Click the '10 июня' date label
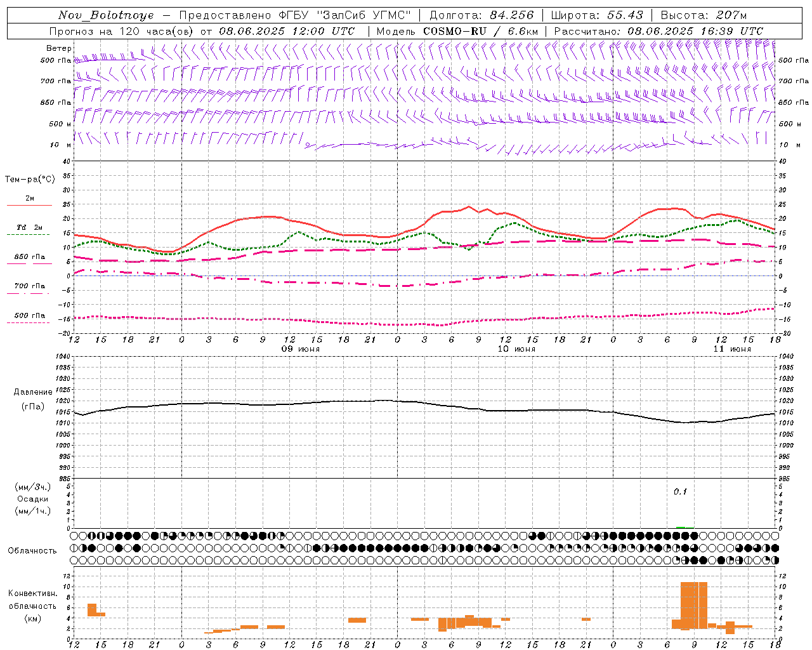812x650 pixels. click(x=516, y=349)
